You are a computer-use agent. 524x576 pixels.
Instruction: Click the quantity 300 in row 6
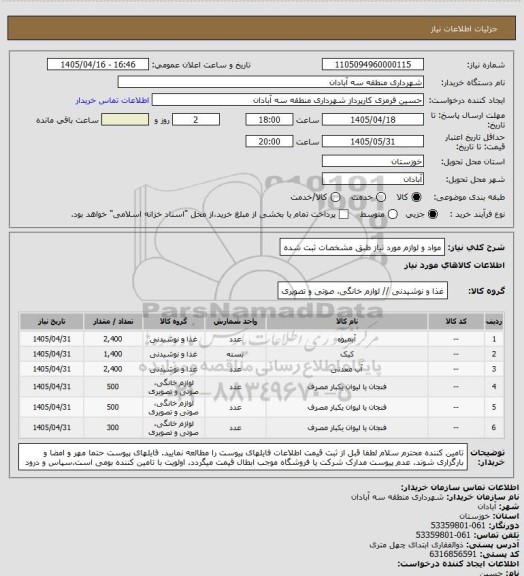(x=113, y=428)
